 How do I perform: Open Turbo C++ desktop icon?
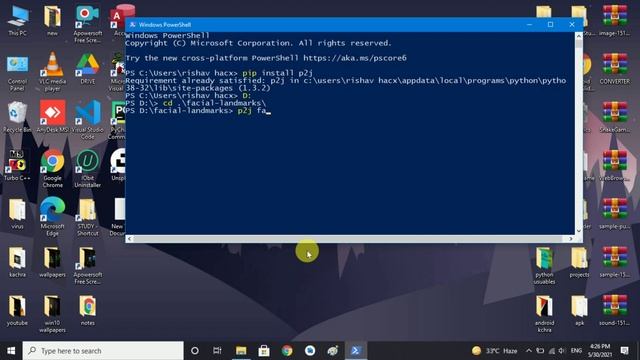(17, 165)
